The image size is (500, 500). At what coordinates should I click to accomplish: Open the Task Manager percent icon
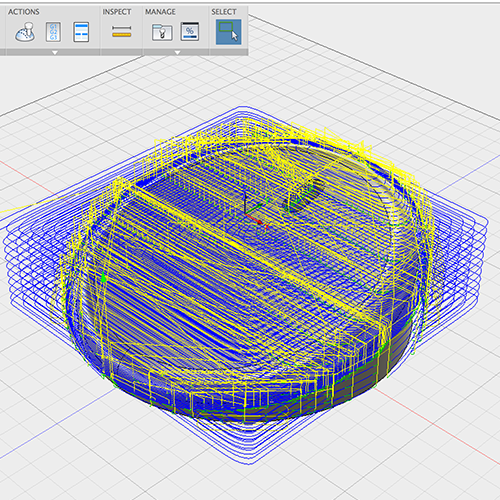click(x=190, y=32)
